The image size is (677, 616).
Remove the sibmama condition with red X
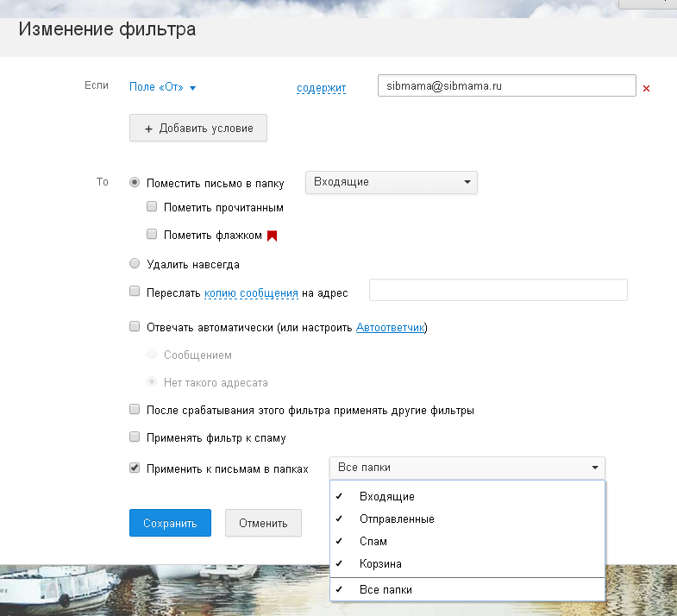pos(646,89)
